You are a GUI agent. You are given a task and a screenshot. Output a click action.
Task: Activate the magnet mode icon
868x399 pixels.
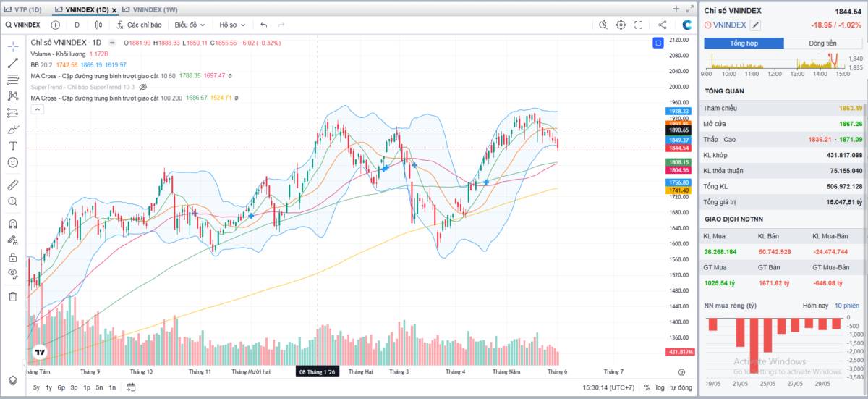(x=13, y=224)
